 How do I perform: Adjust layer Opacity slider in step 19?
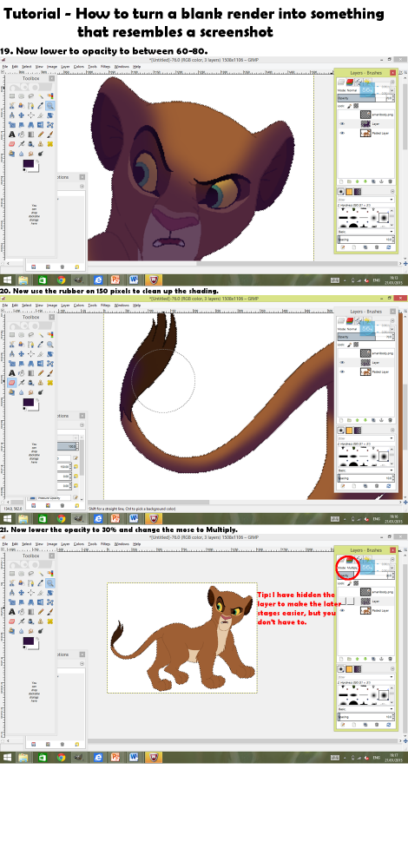[x=366, y=98]
